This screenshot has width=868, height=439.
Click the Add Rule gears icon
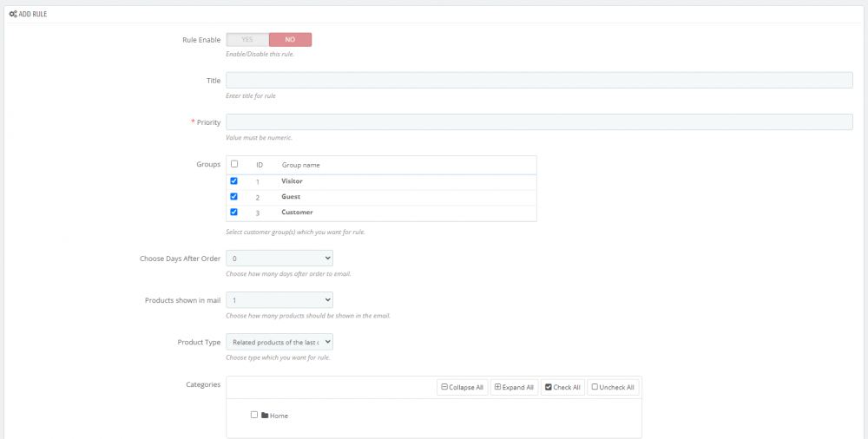pyautogui.click(x=13, y=14)
